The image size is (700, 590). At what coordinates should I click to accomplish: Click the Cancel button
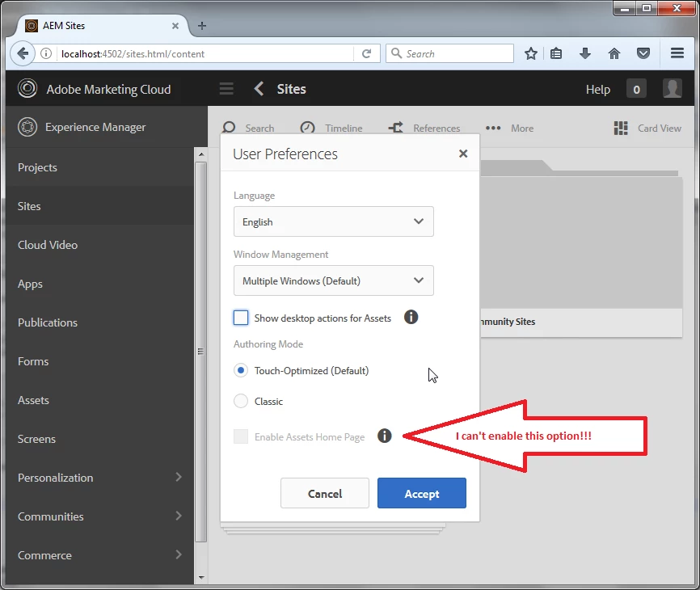325,493
